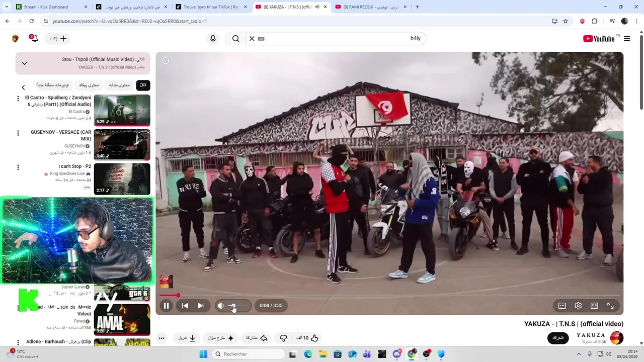This screenshot has height=362, width=644.
Task: Open video player settings gear
Action: coord(578,306)
